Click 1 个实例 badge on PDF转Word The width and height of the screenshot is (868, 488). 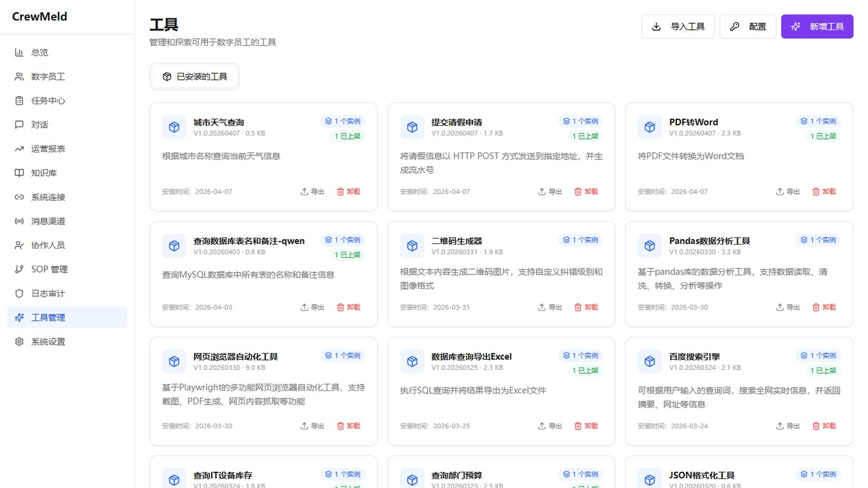819,121
